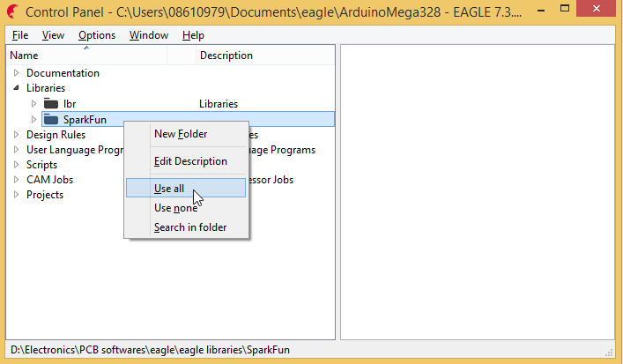Select the Scripts tree item
The image size is (623, 364).
[41, 165]
